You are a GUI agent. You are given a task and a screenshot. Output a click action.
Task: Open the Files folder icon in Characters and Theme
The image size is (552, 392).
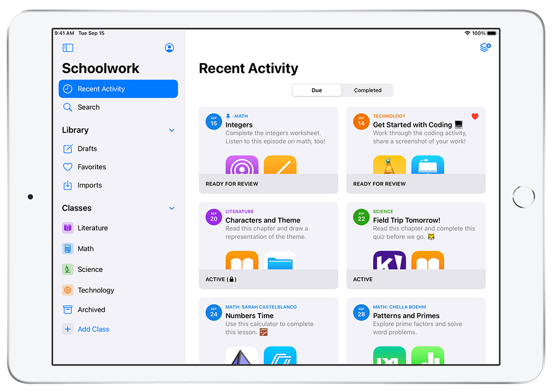[x=280, y=261]
